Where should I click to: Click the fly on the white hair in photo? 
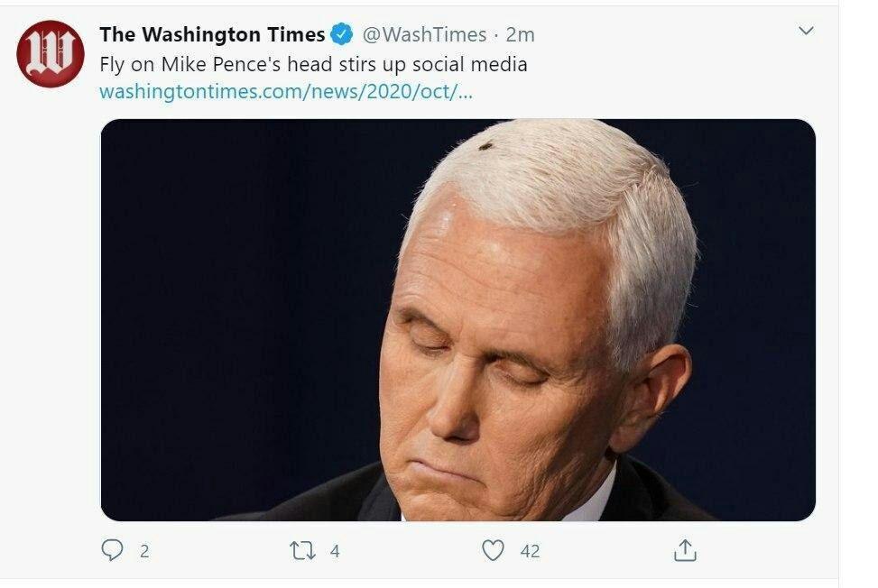(x=485, y=145)
